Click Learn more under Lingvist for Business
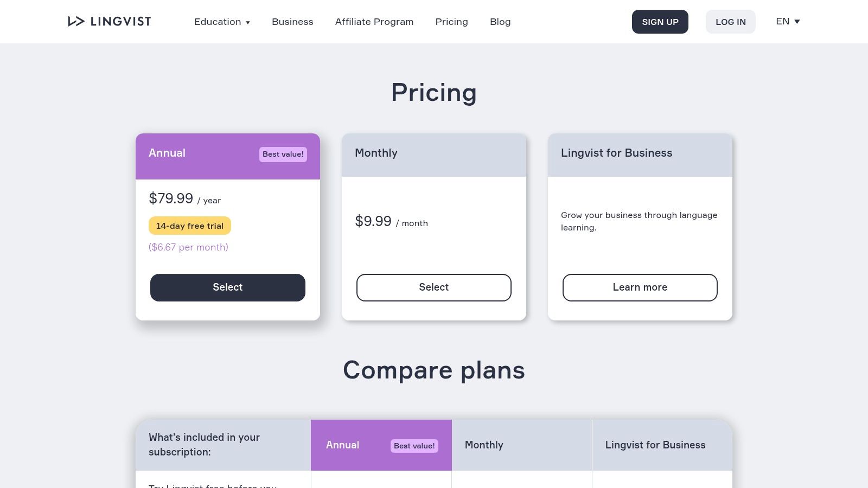Viewport: 868px width, 488px height. click(x=640, y=287)
